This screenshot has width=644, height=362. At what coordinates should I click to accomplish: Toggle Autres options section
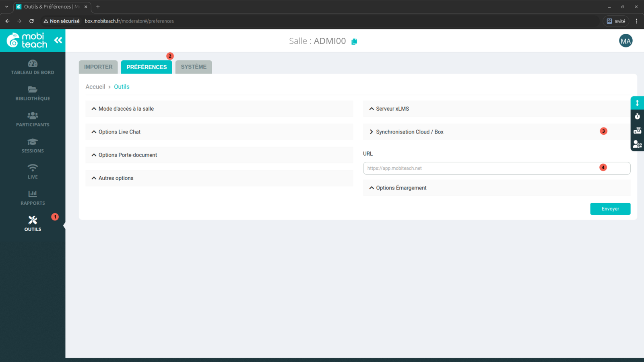(x=219, y=178)
